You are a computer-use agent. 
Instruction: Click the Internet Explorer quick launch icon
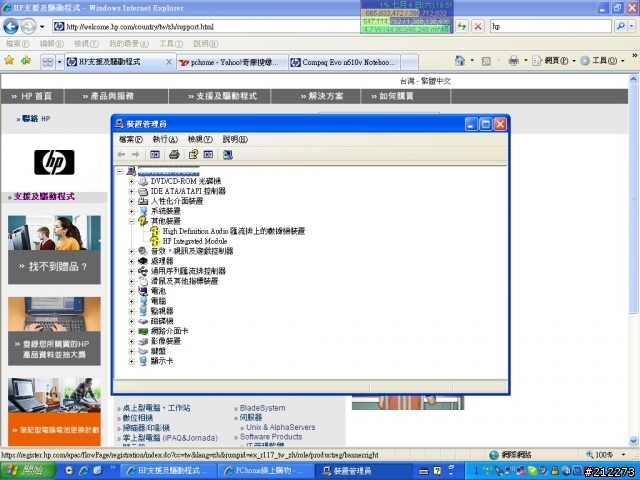[x=84, y=471]
